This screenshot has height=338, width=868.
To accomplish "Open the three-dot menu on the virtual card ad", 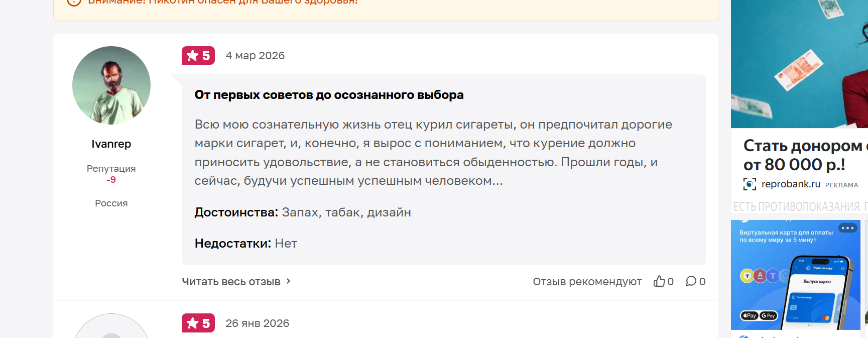I will point(847,228).
